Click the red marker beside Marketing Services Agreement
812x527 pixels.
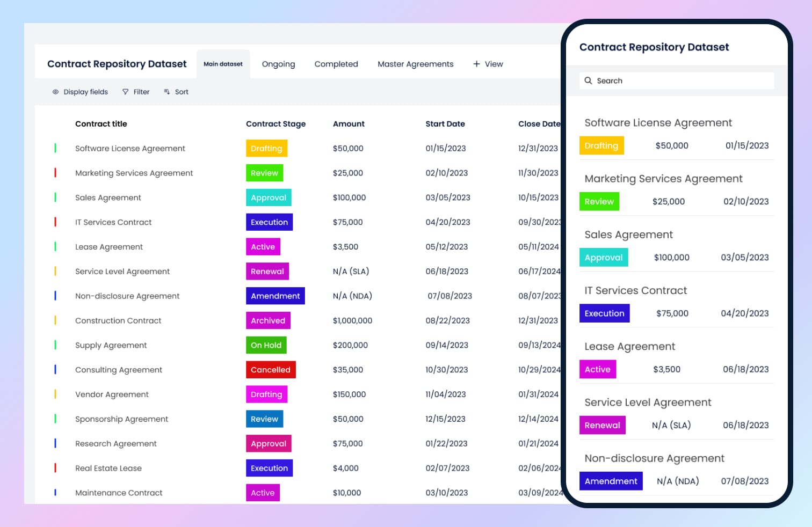pos(55,173)
